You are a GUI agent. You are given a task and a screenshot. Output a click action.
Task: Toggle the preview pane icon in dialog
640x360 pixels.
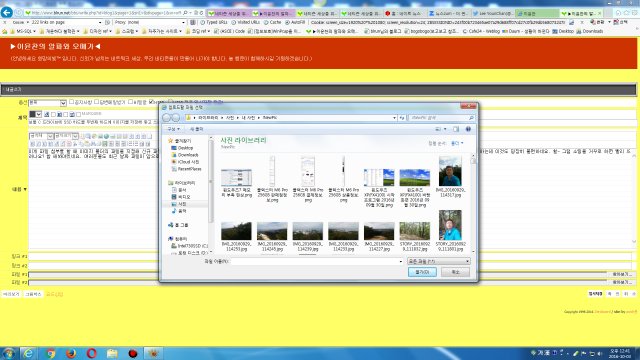(x=456, y=129)
